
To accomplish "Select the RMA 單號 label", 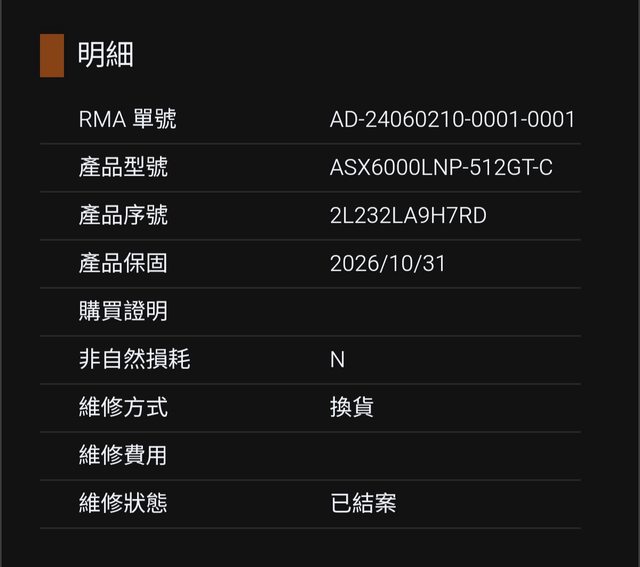I will coord(128,120).
